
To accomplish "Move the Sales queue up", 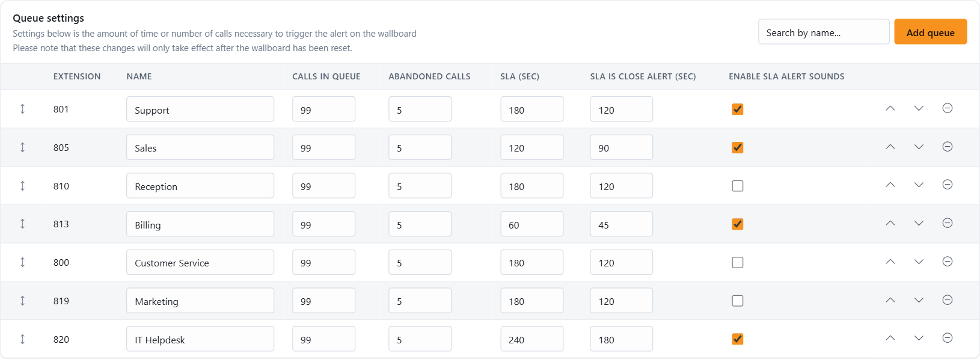I will coord(890,147).
